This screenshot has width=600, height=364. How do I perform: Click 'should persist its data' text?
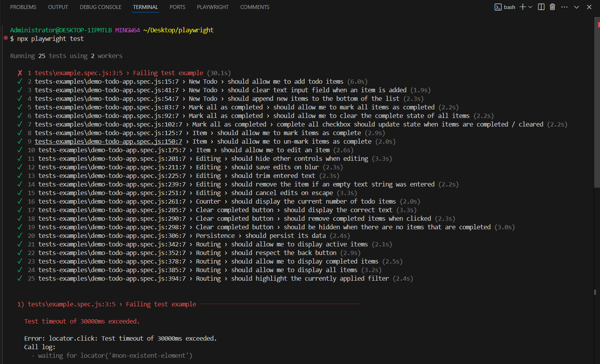[286, 236]
